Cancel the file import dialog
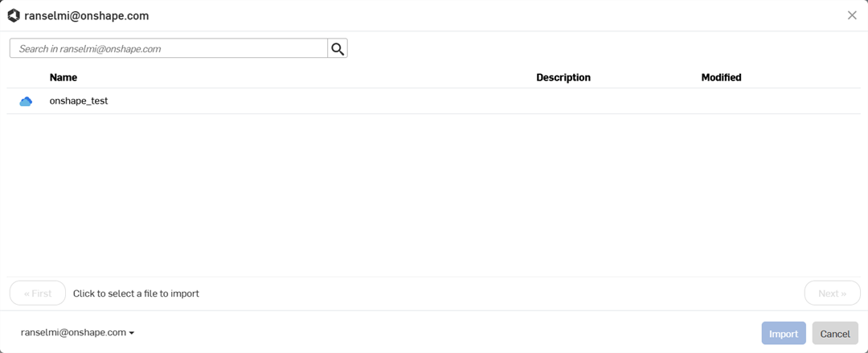The image size is (868, 353). (x=835, y=334)
